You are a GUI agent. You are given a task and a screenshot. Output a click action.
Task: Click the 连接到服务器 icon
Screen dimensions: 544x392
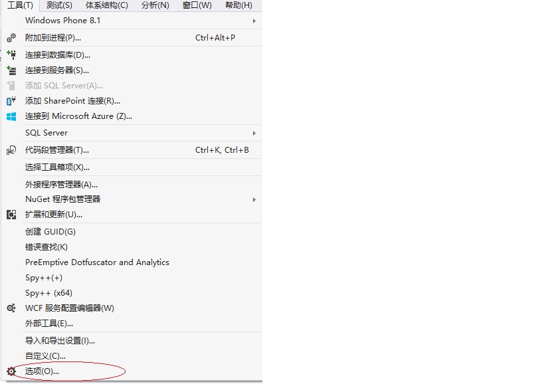point(11,70)
